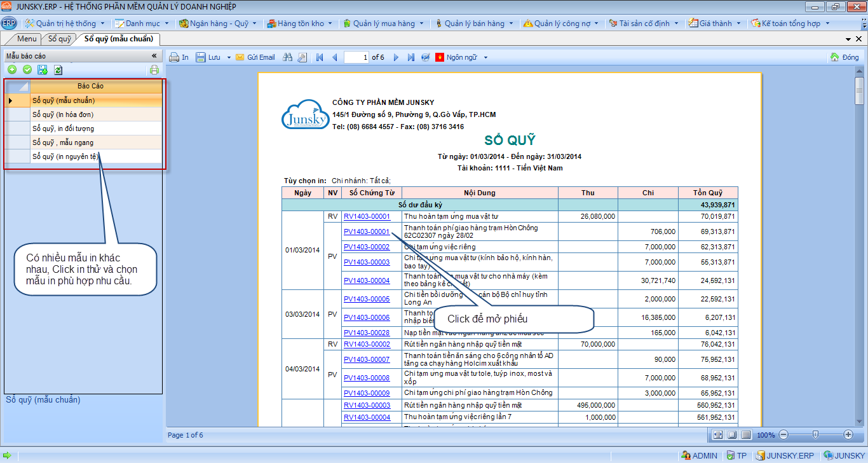The image size is (868, 463).
Task: Click the zoom in plus button
Action: click(x=848, y=434)
